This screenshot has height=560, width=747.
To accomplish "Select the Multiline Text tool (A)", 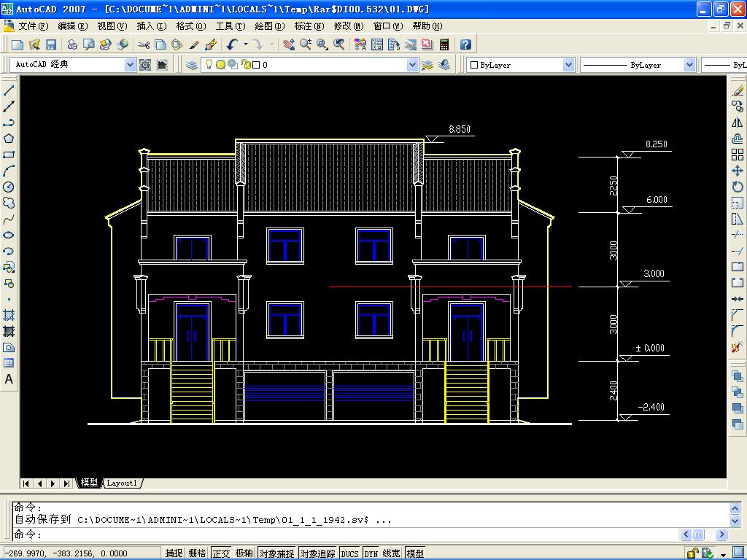I will [x=9, y=379].
